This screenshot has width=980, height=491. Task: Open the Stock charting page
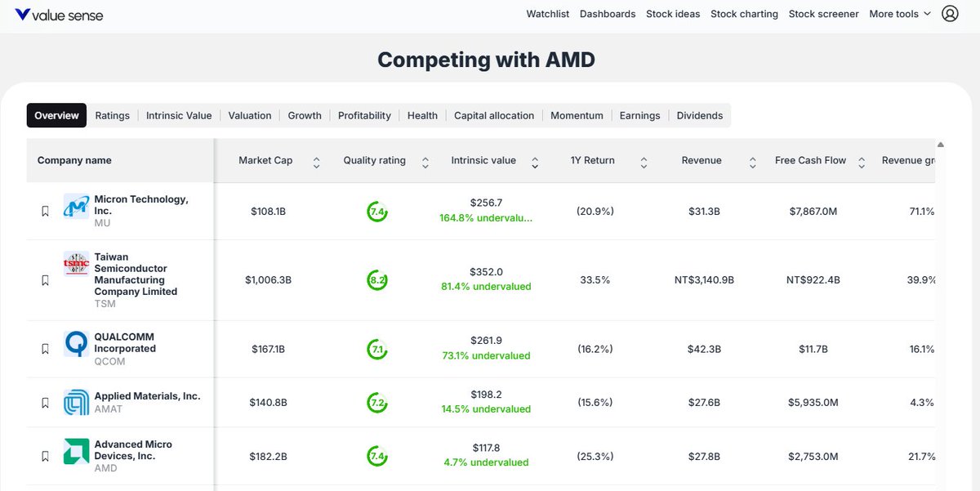click(x=744, y=14)
